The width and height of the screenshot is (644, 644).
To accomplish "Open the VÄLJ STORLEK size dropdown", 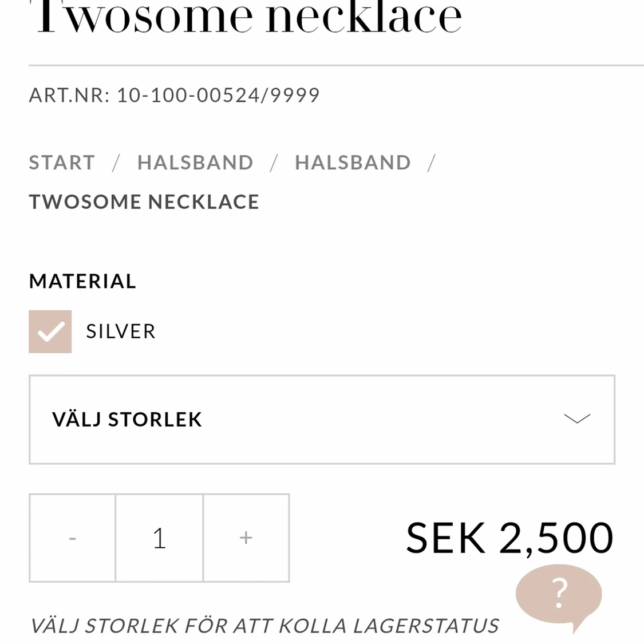I will (322, 420).
